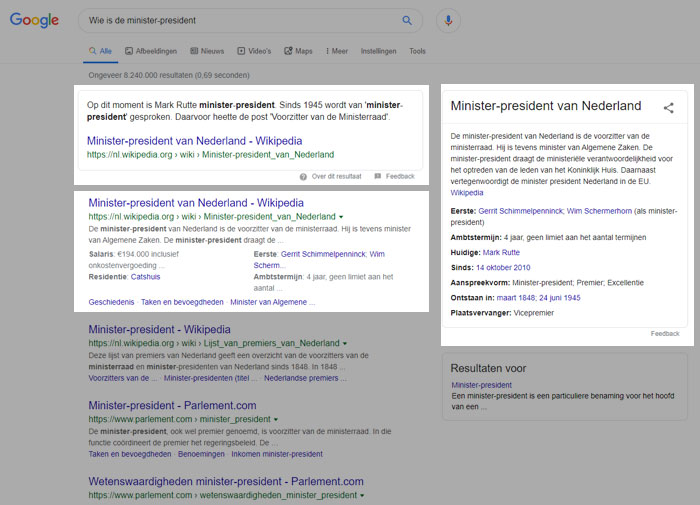
Task: Open Geschiedenis sitelink
Action: (x=111, y=302)
